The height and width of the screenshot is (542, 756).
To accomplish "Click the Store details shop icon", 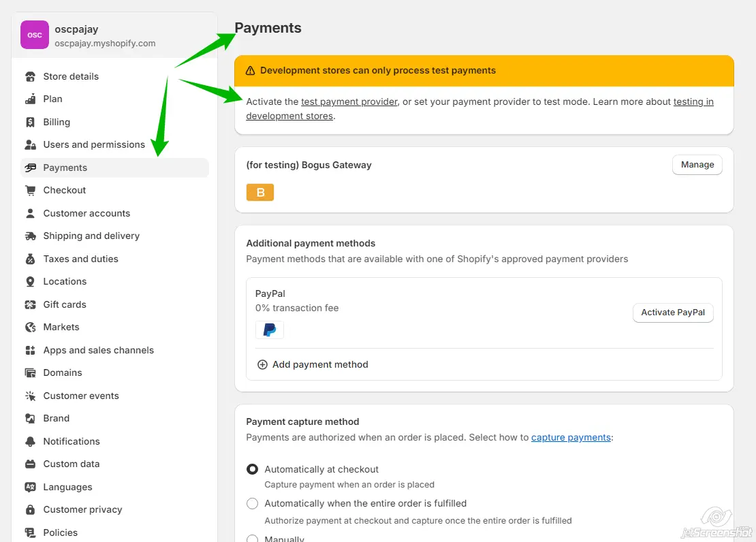I will coord(30,76).
